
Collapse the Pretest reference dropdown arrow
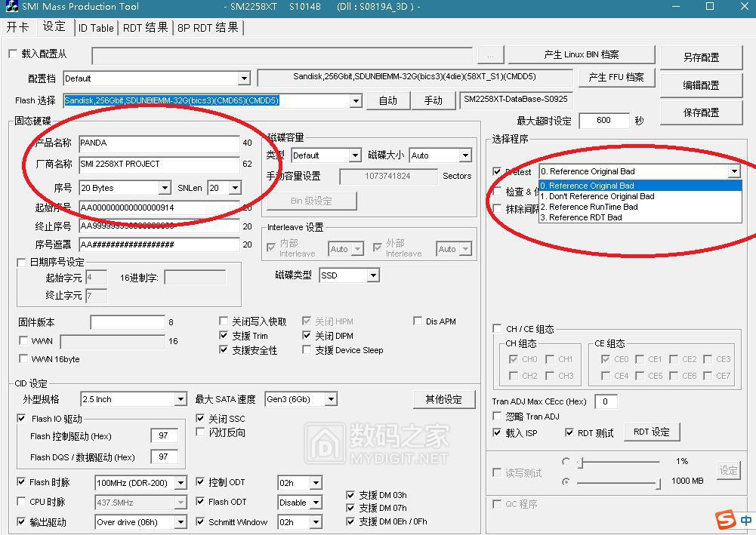[x=734, y=171]
